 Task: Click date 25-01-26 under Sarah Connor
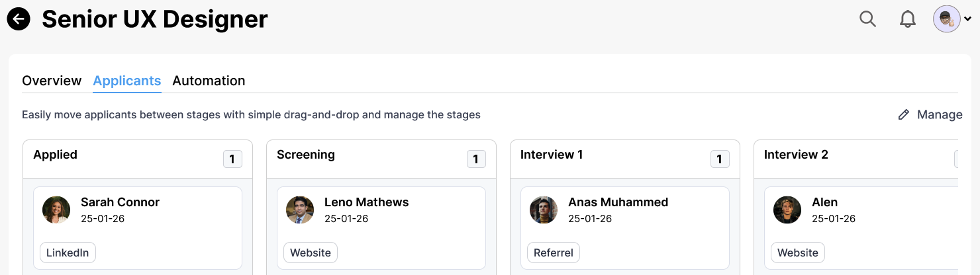[x=103, y=219]
